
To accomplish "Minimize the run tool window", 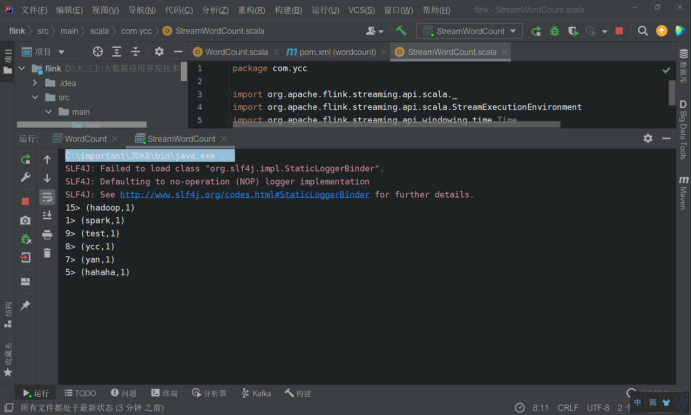I will click(666, 138).
